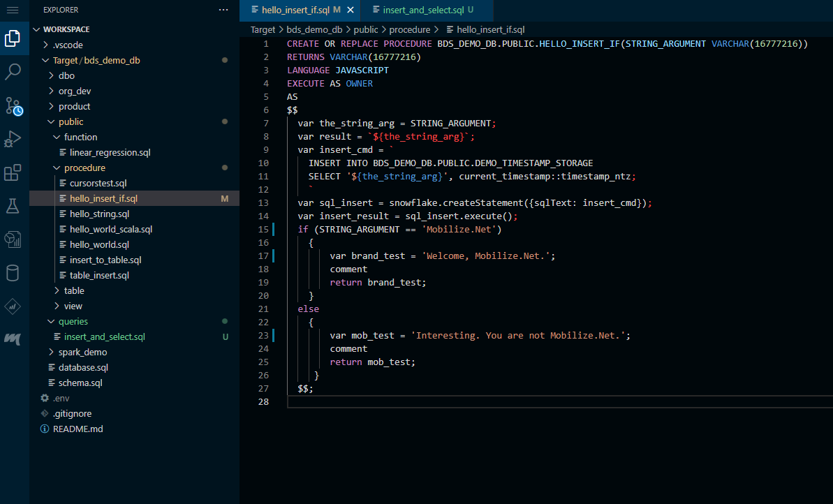The height and width of the screenshot is (504, 833).
Task: Open linear_regression.sql file
Action: pyautogui.click(x=134, y=152)
